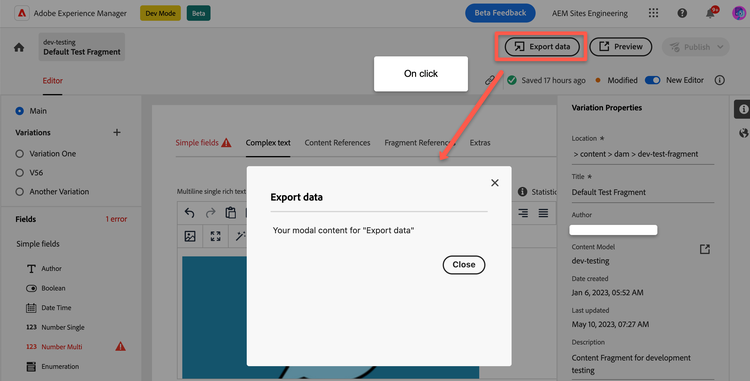Click the paste clipboard icon

point(231,213)
